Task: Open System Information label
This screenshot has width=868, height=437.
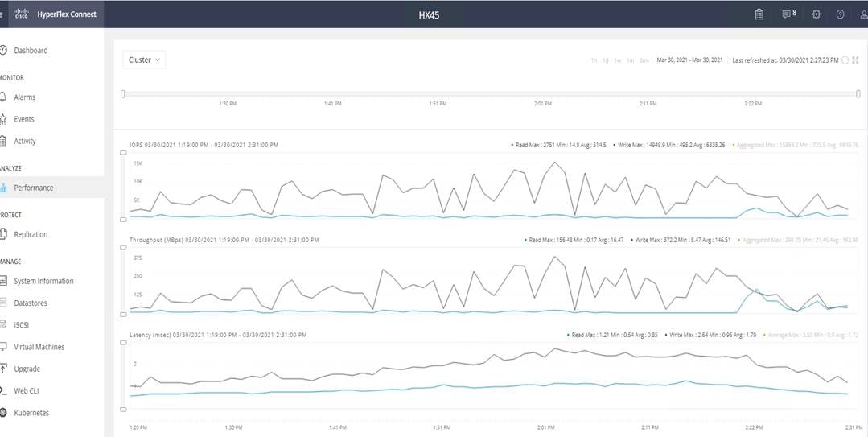Action: point(43,281)
